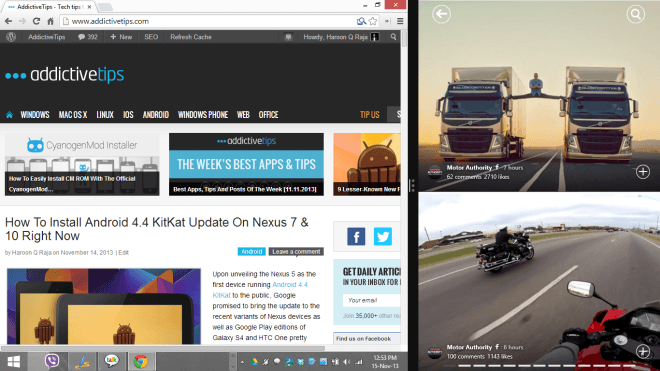660x371 pixels.
Task: Click the Leave a comment button
Action: (x=296, y=251)
